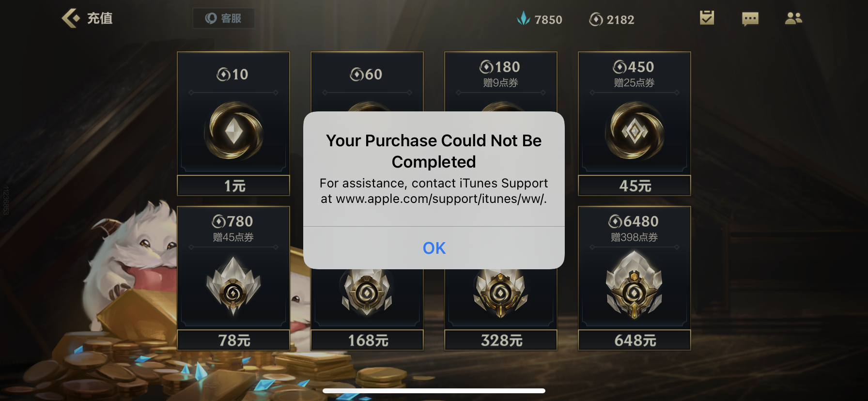Viewport: 868px width, 401px height.
Task: Tap the 2182 coin balance icon
Action: 596,19
